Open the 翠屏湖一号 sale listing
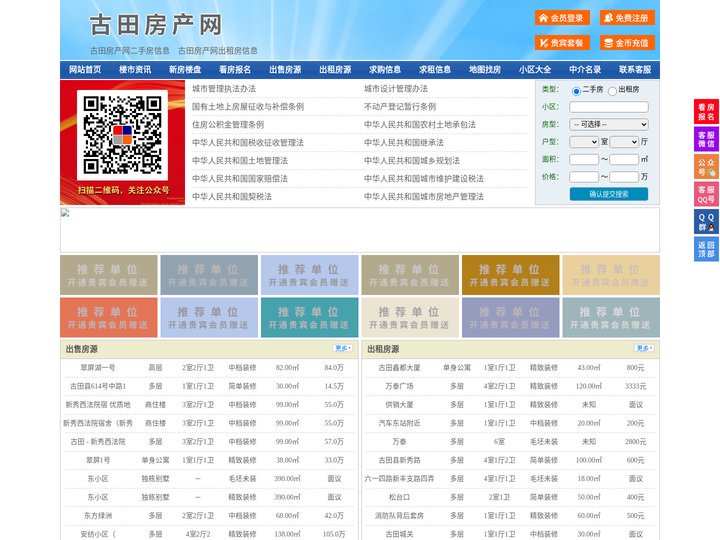The height and width of the screenshot is (540, 720). 98,368
